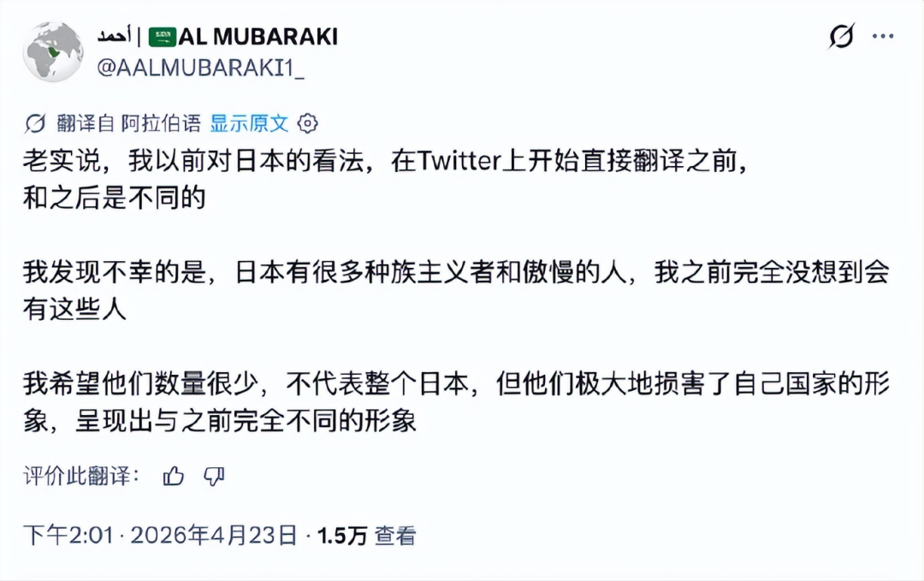Screen dimensions: 924x581
Task: Open the Grok icon on the post
Action: pyautogui.click(x=841, y=37)
